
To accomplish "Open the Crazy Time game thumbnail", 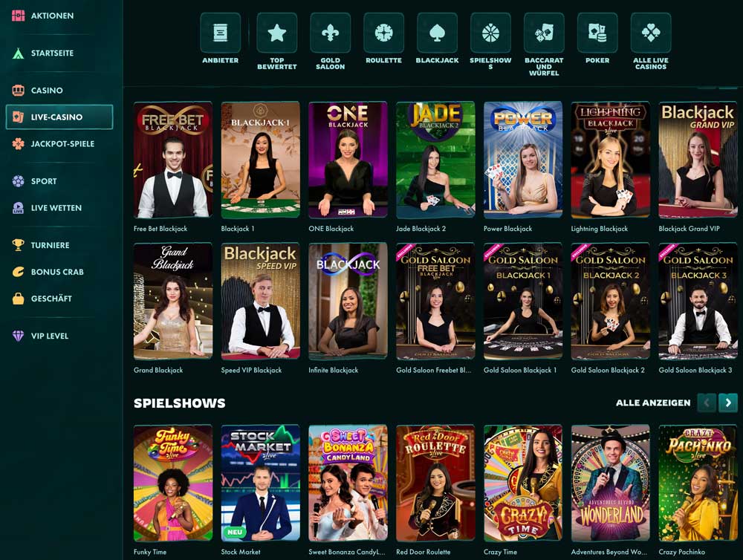I will [523, 484].
